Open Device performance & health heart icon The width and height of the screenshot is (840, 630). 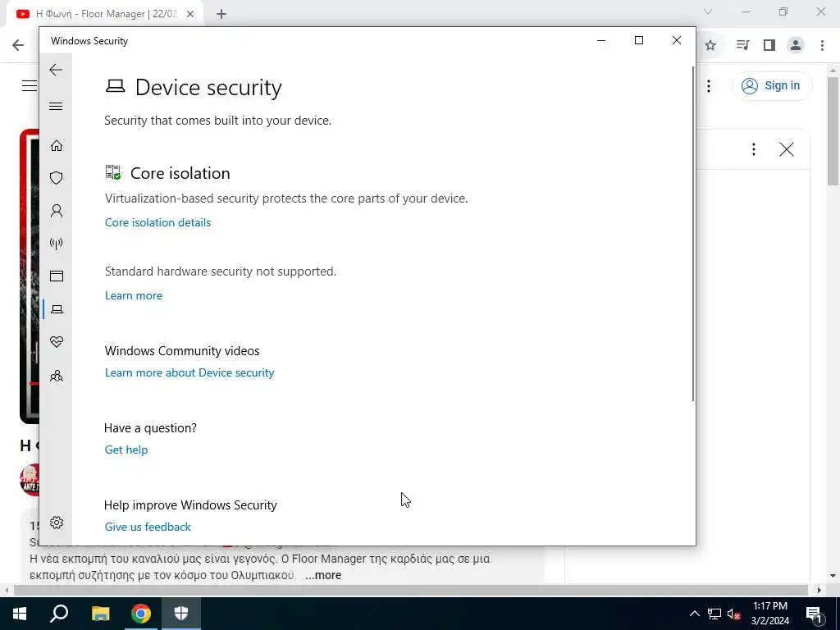[x=57, y=342]
